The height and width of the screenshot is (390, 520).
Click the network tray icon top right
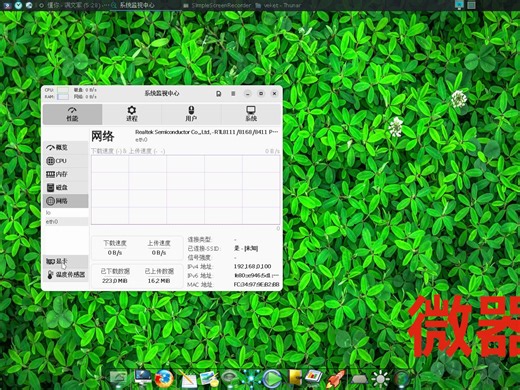pyautogui.click(x=459, y=5)
